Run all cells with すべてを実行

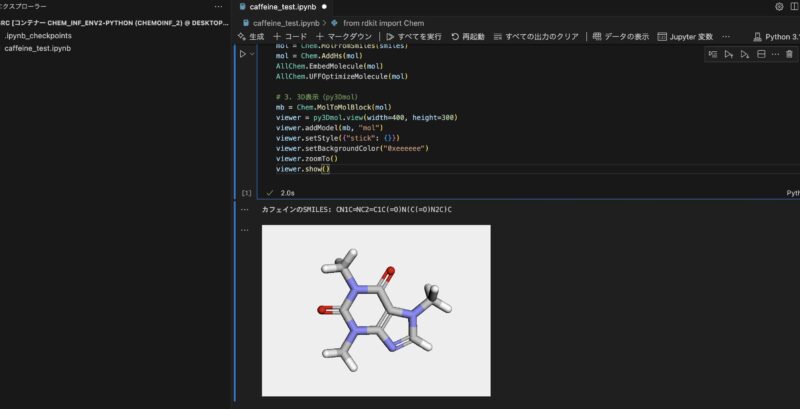(x=414, y=37)
